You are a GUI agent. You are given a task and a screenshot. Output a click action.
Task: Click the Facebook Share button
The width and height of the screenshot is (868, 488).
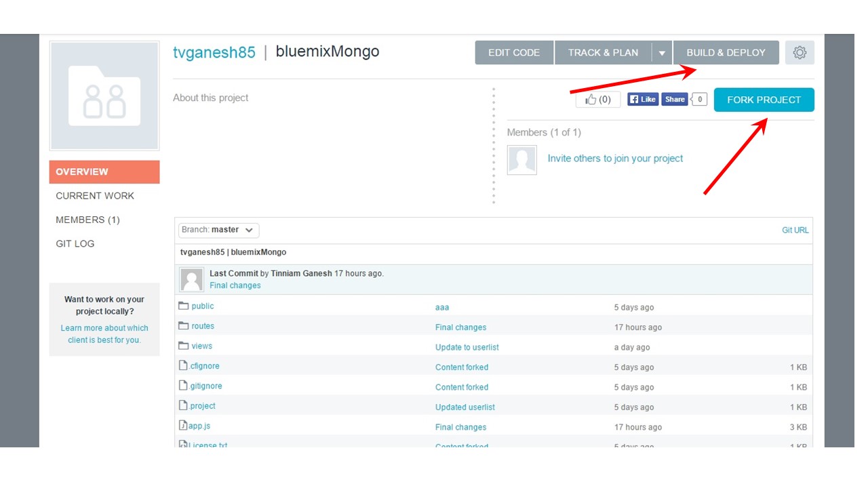[674, 100]
